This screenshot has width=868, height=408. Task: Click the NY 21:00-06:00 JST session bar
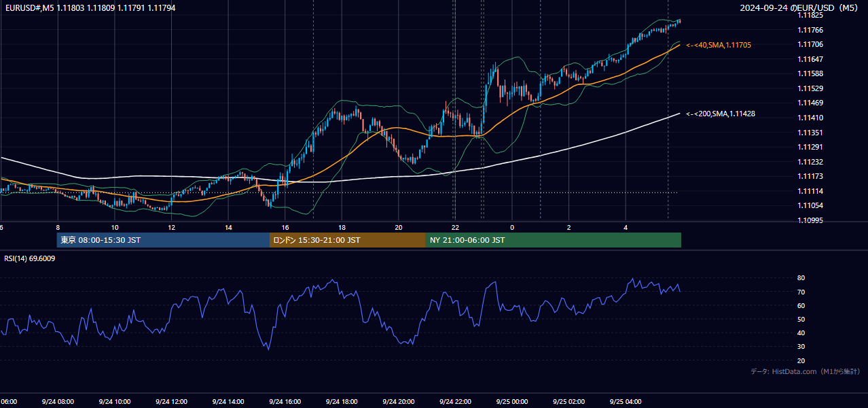tap(554, 240)
